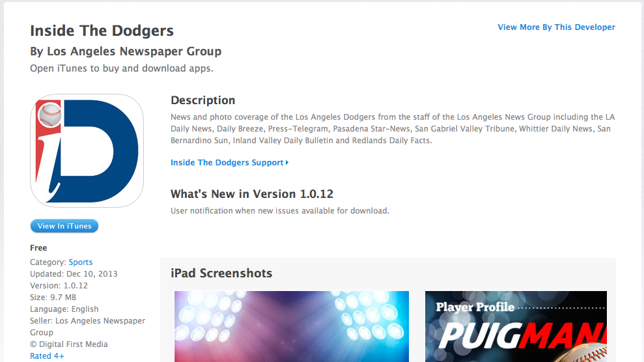Open the Sports category link
The width and height of the screenshot is (644, 362).
pyautogui.click(x=81, y=262)
